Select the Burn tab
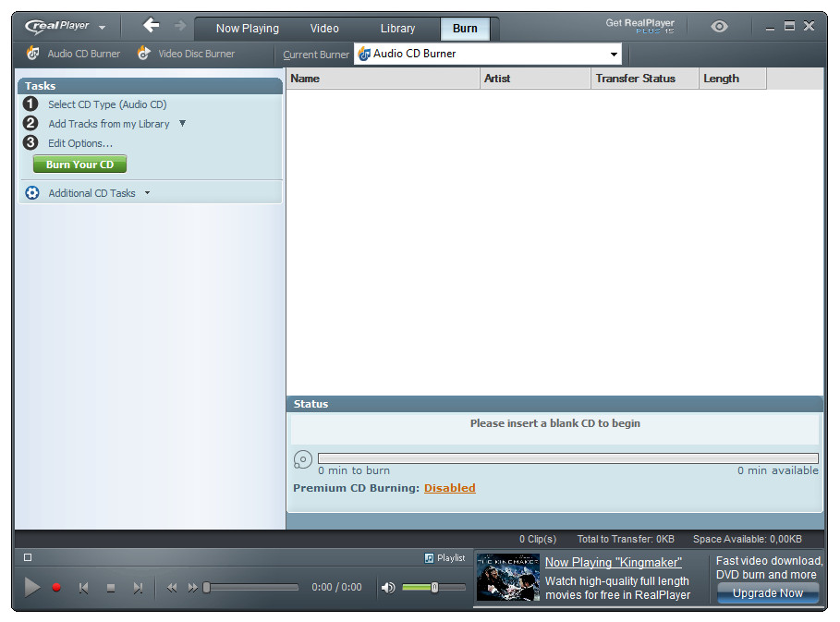 point(465,29)
